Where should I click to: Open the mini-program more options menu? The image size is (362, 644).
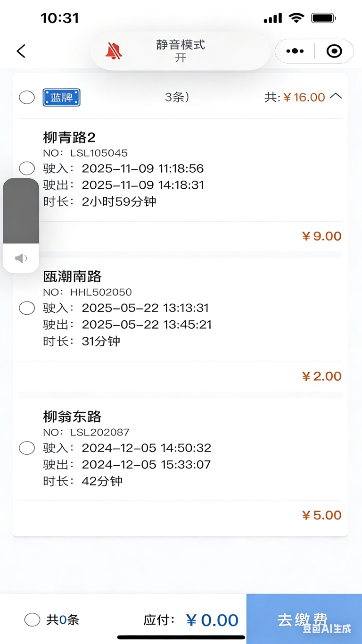(x=295, y=51)
